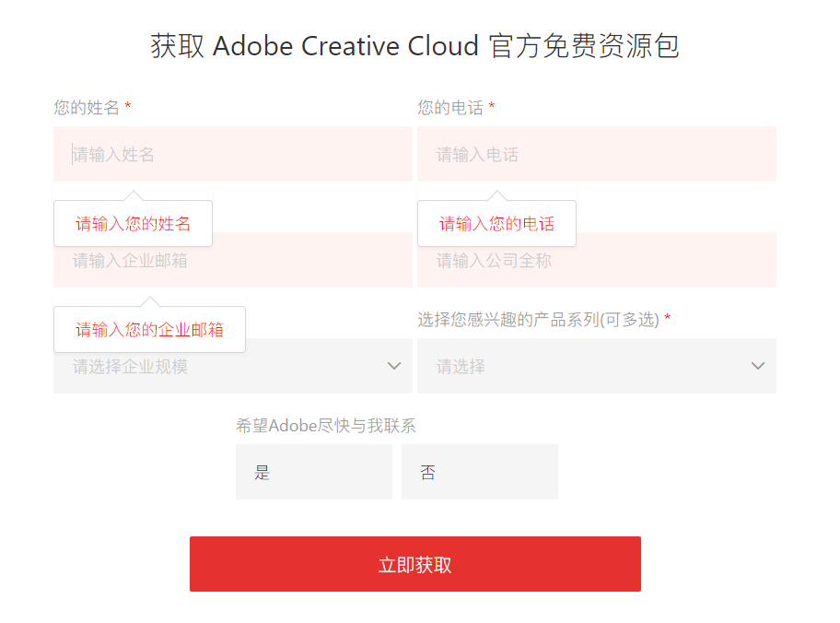840x623 pixels.
Task: Click the 您的姓名 field label
Action: (x=87, y=108)
